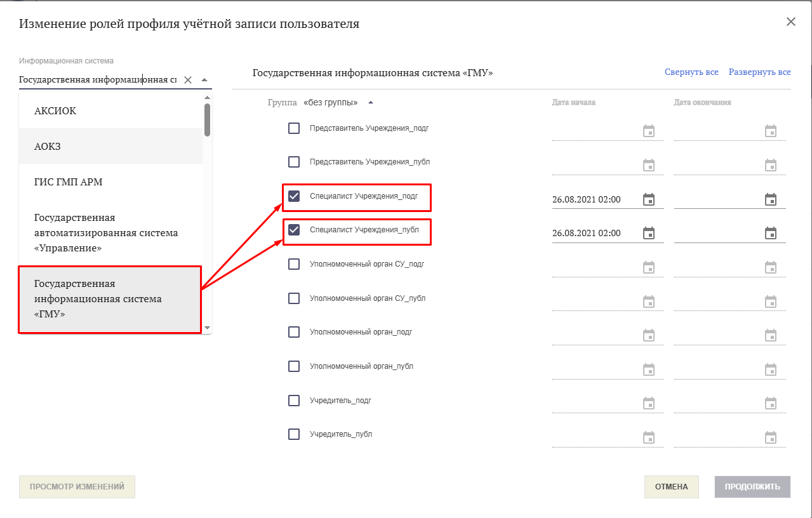Click the Развернуть все link
812x518 pixels.
point(759,72)
